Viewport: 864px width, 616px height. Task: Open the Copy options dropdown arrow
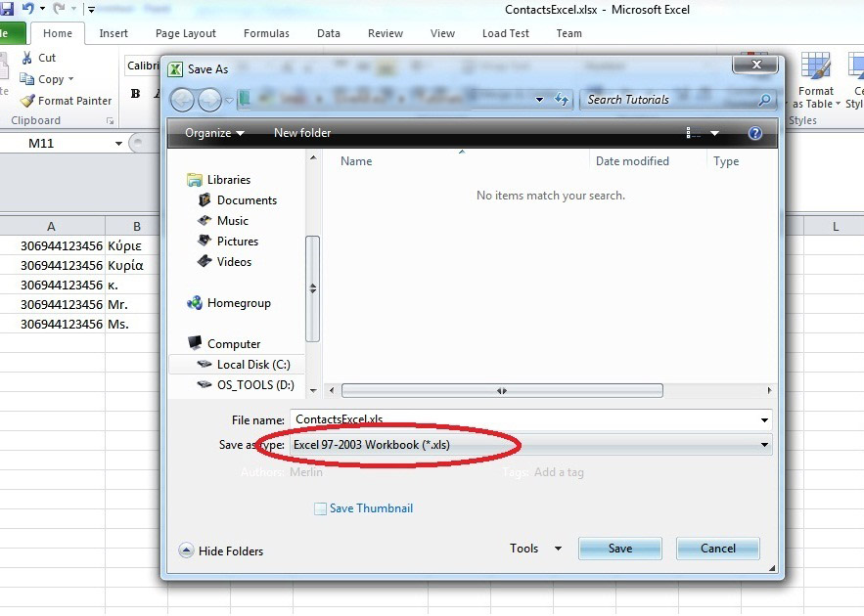71,79
